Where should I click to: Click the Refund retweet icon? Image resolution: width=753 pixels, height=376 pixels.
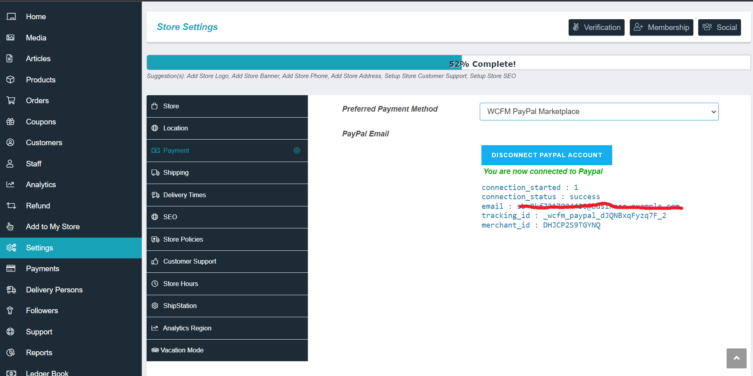(x=11, y=206)
